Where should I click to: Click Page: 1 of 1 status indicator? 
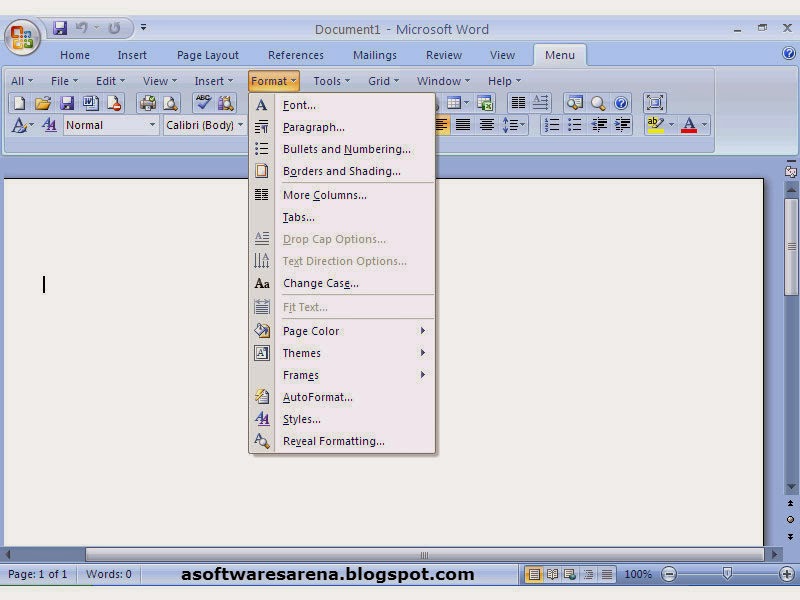coord(38,574)
